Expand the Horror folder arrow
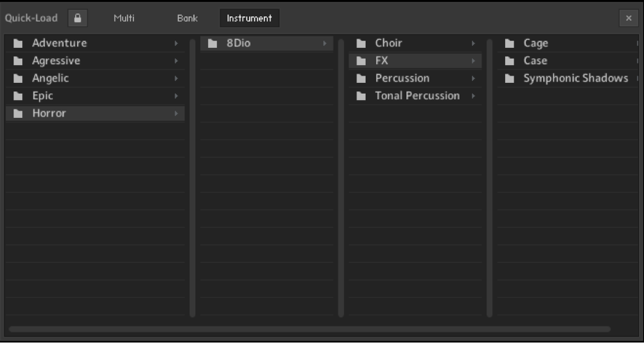 pos(176,114)
